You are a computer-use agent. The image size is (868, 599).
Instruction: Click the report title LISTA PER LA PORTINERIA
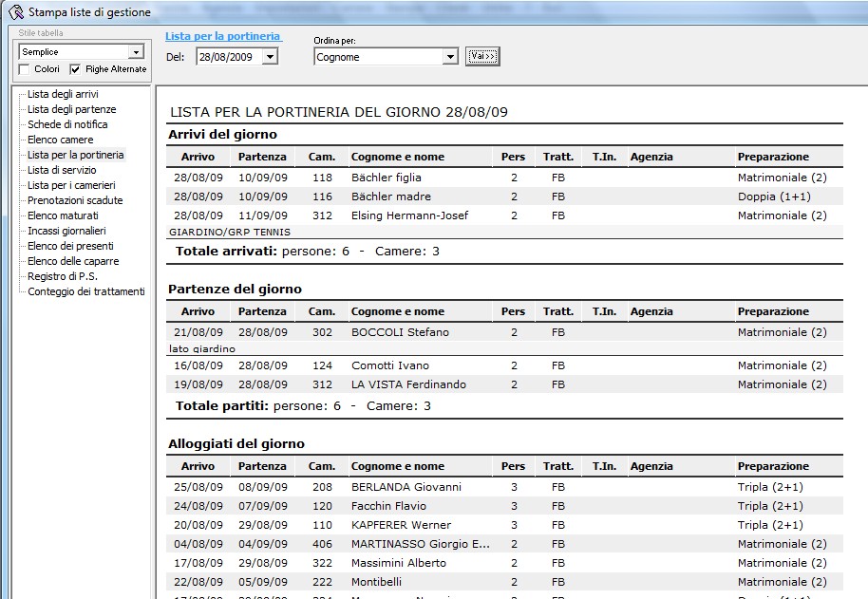[339, 112]
